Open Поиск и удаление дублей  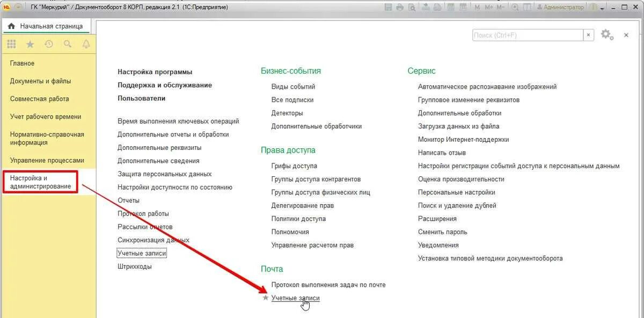click(x=457, y=206)
